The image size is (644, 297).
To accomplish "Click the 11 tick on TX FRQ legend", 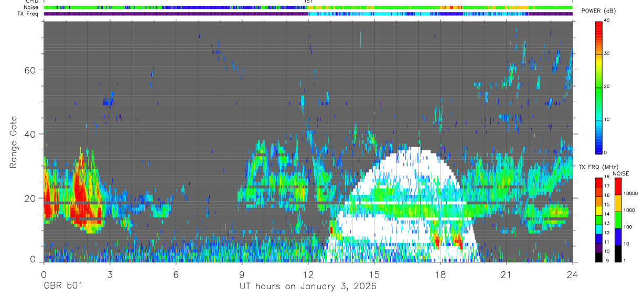I will point(608,242).
